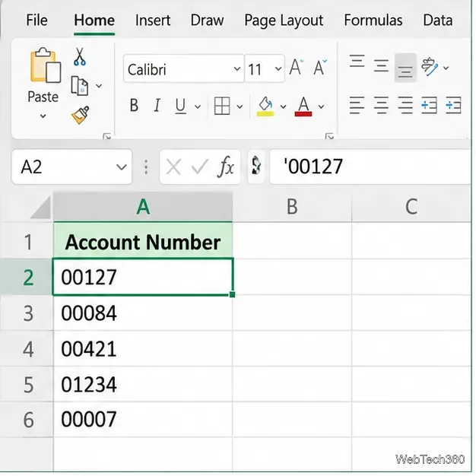The height and width of the screenshot is (476, 476).
Task: Click the fill handle of cell A2
Action: 233,294
